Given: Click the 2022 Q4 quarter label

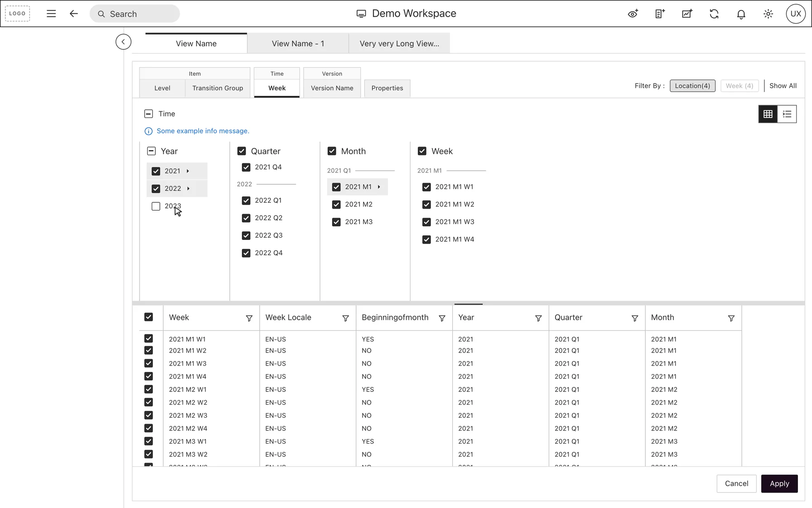Looking at the screenshot, I should point(269,253).
